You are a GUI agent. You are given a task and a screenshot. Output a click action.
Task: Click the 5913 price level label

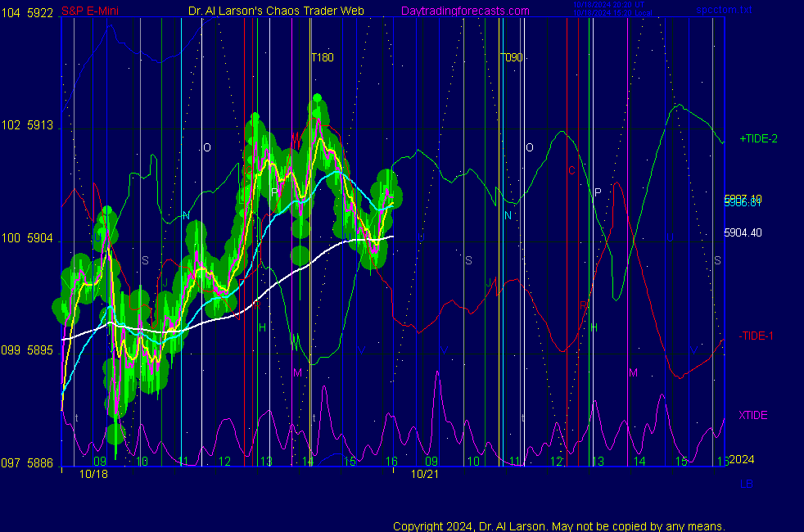click(x=40, y=126)
